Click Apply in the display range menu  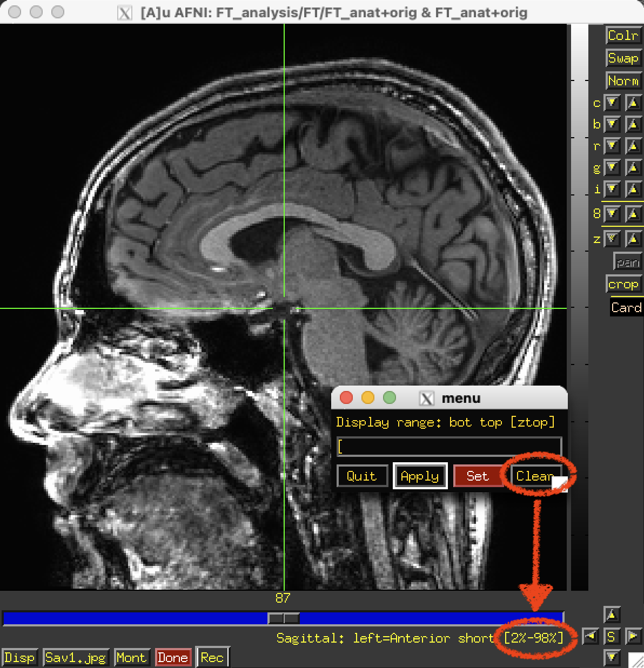(x=420, y=476)
